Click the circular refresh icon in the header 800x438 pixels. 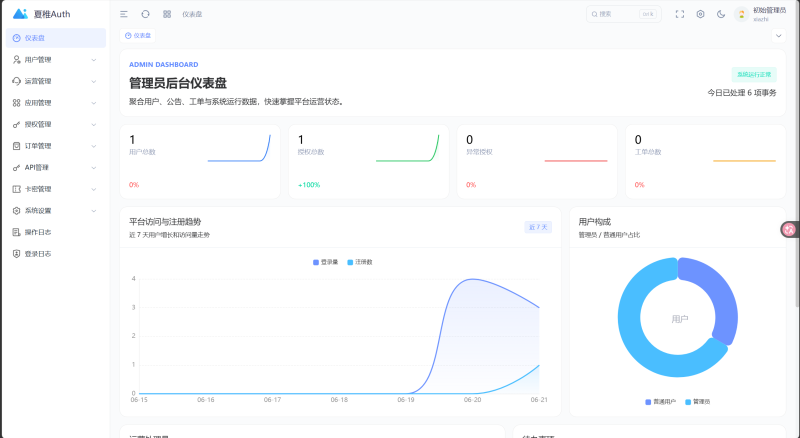pos(145,14)
